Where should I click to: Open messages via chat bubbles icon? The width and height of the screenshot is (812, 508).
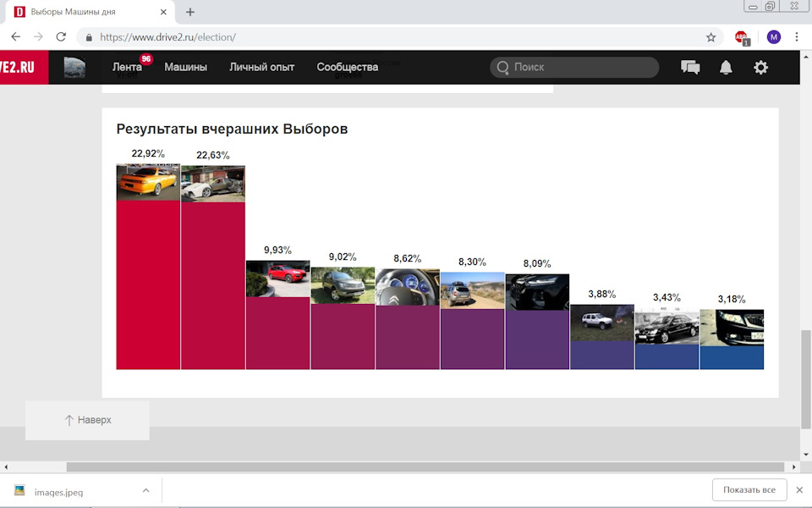pyautogui.click(x=690, y=68)
